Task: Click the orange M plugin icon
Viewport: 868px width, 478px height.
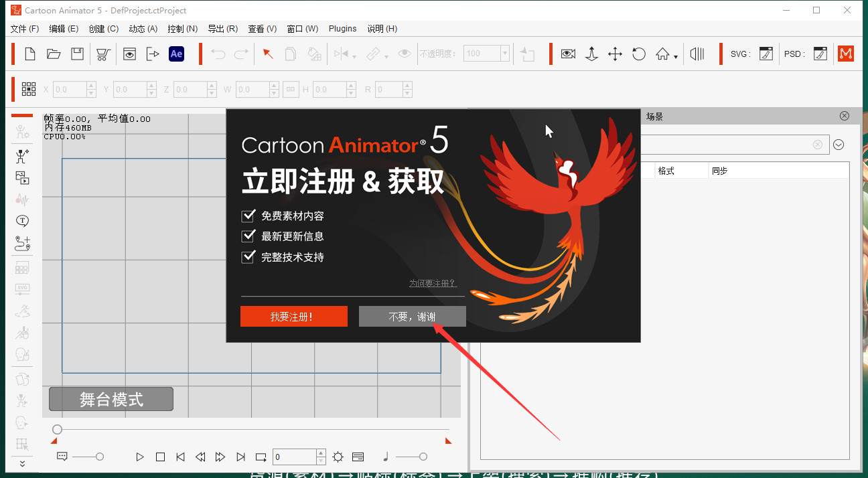Action: pyautogui.click(x=846, y=54)
